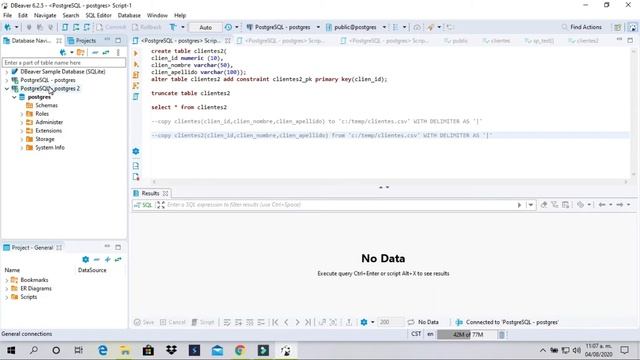
Task: Click the Execute script icon in the editor gutter
Action: point(136,75)
